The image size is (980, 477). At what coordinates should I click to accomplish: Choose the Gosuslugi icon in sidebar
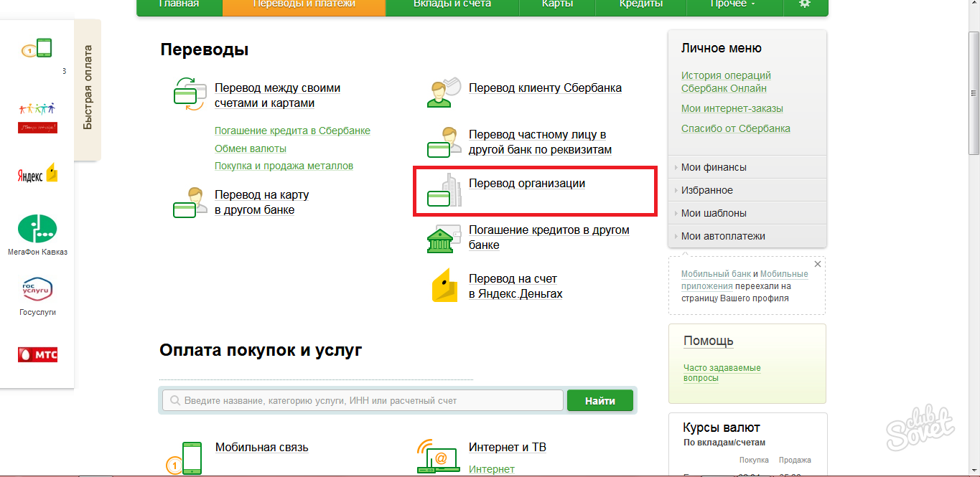(37, 290)
